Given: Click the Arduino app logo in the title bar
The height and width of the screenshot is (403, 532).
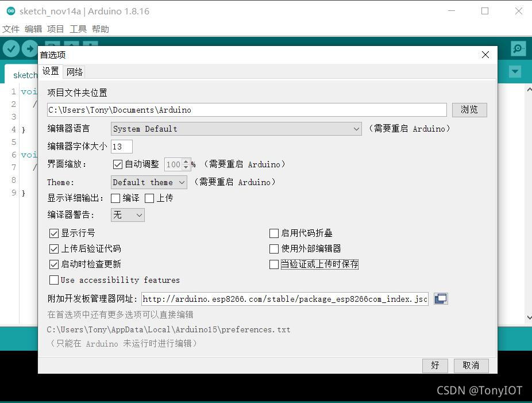Looking at the screenshot, I should click(11, 11).
